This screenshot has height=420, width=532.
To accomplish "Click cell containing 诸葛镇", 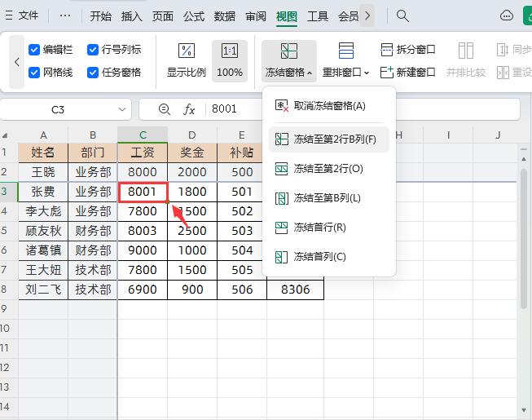I will coord(43,250).
